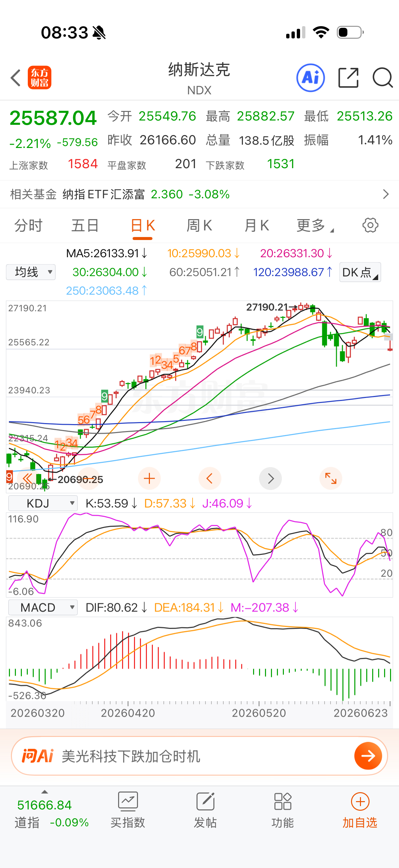Tap the back arrow icon
Screen dimensions: 399x868
[16, 78]
